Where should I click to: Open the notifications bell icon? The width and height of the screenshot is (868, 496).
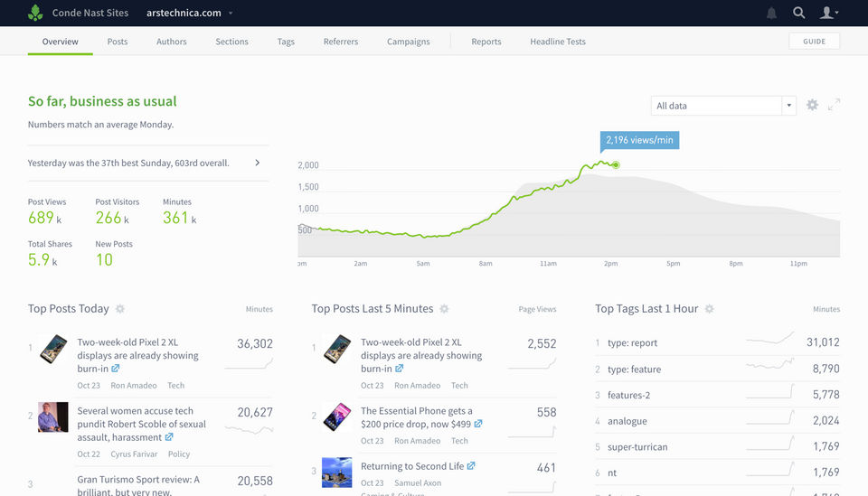point(771,13)
